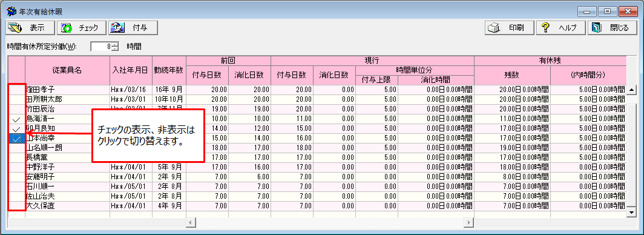This screenshot has height=235, width=644.
Task: Increase 時間有休所定労働 hours with up spinner
Action: (115, 44)
